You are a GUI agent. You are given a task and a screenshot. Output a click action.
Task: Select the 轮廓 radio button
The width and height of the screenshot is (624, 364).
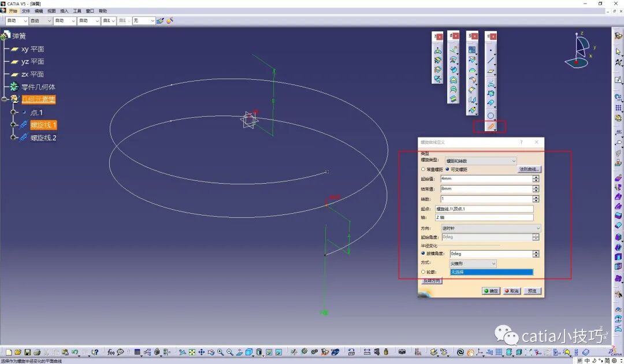423,272
